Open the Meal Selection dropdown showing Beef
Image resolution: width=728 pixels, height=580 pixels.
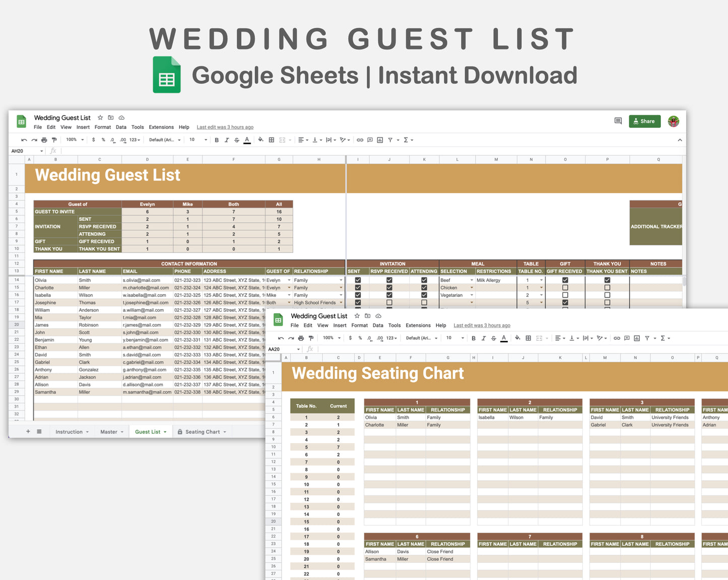point(472,280)
